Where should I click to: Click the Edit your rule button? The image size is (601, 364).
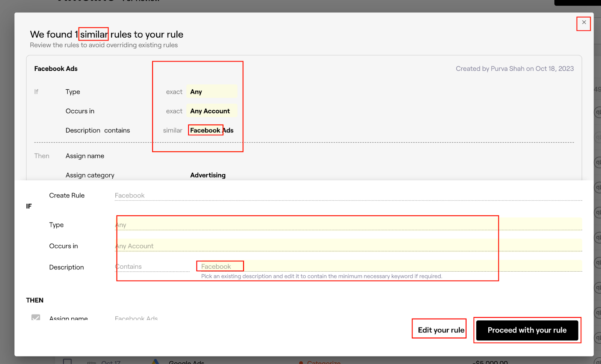coord(441,330)
